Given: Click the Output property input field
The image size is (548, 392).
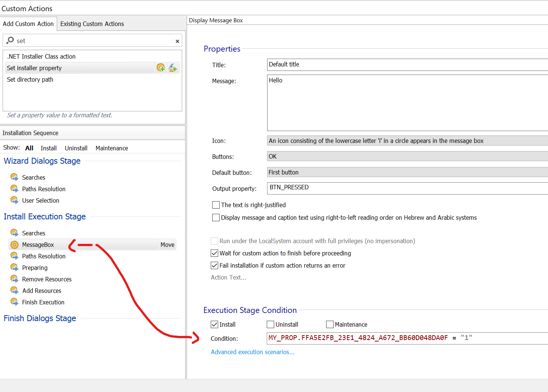Looking at the screenshot, I should 407,188.
